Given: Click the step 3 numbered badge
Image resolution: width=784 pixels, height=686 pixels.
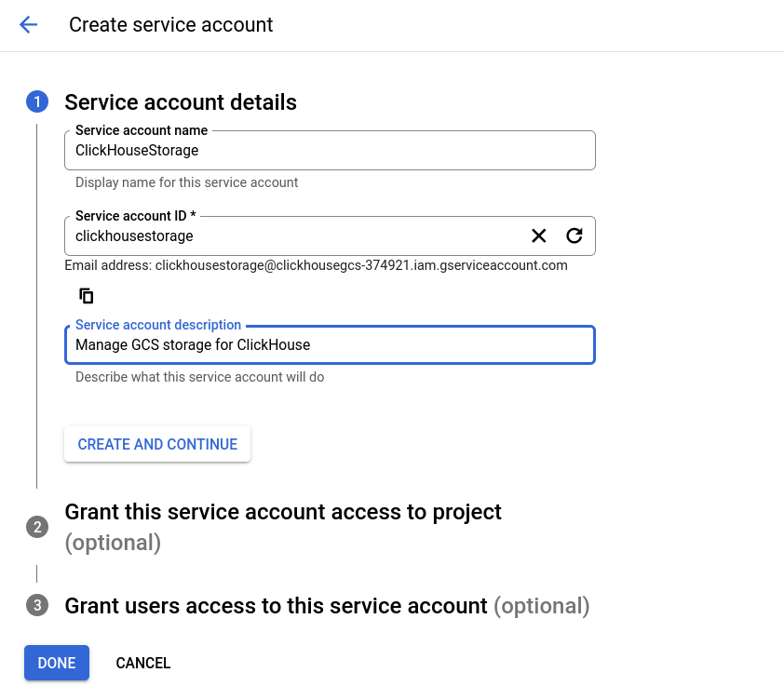Looking at the screenshot, I should click(36, 605).
